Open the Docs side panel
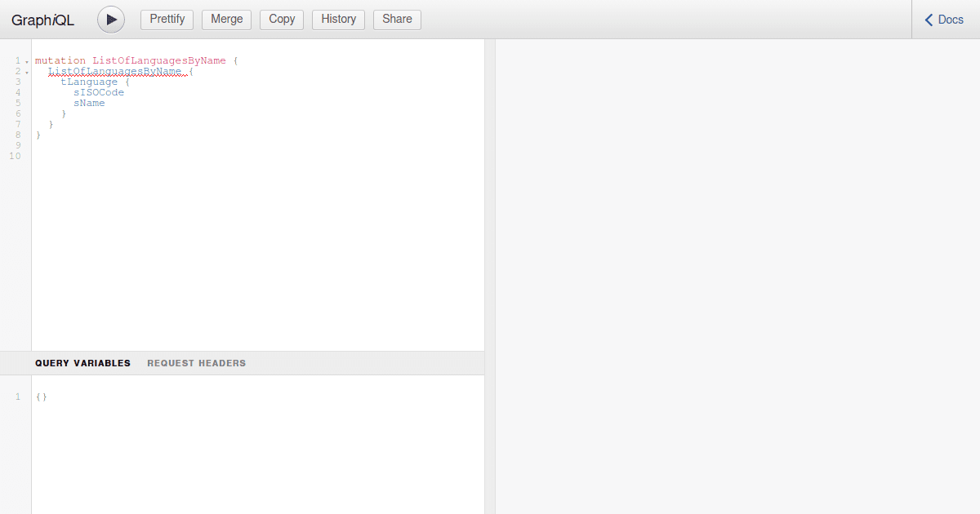Viewport: 980px width, 514px height. tap(946, 20)
